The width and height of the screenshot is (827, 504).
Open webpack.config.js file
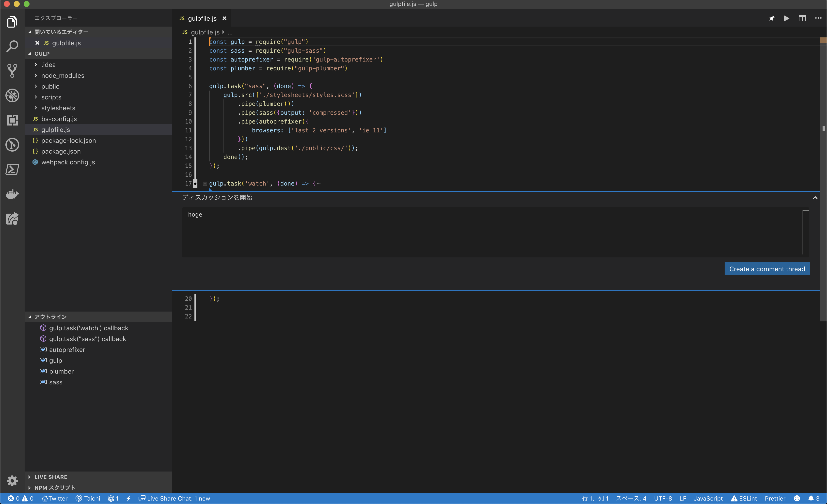pos(98,162)
